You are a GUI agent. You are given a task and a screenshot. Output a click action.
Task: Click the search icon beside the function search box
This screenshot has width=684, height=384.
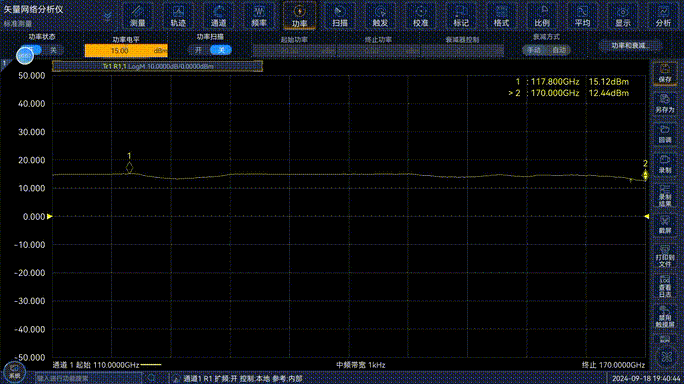(x=151, y=378)
